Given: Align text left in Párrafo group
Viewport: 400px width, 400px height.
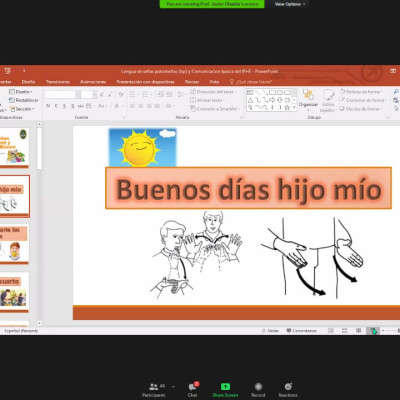Looking at the screenshot, I should pos(133,106).
